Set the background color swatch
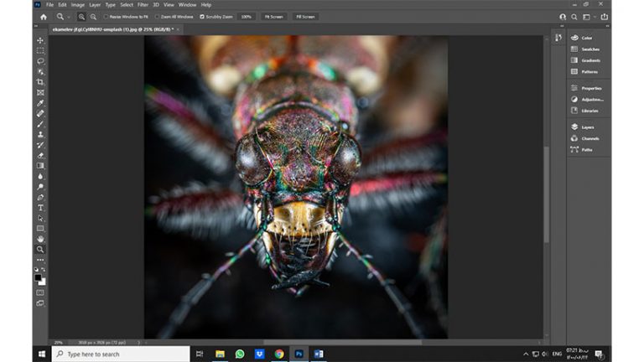 (x=43, y=282)
